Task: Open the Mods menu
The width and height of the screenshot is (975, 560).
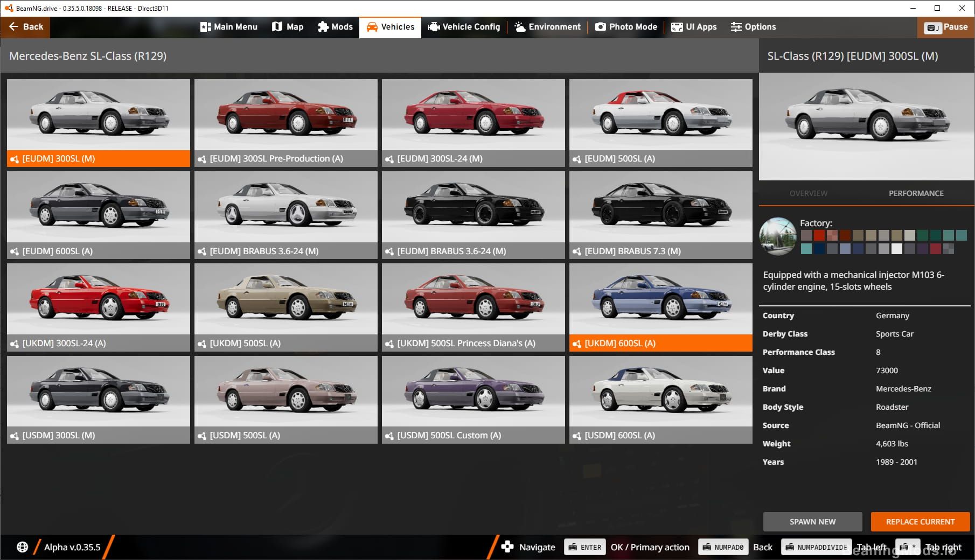Action: (335, 27)
